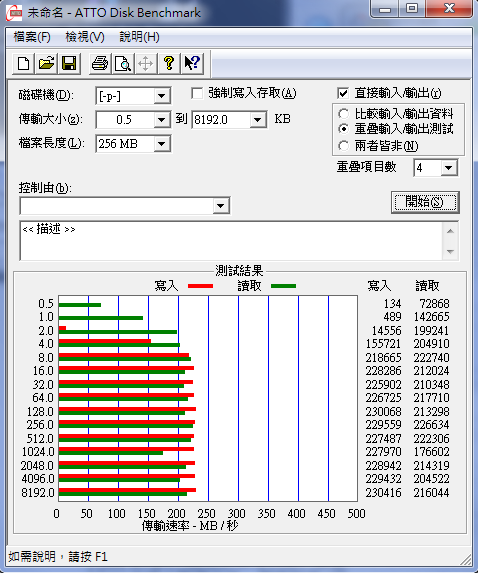
Task: Open the 說明(H) menu
Action: [139, 37]
